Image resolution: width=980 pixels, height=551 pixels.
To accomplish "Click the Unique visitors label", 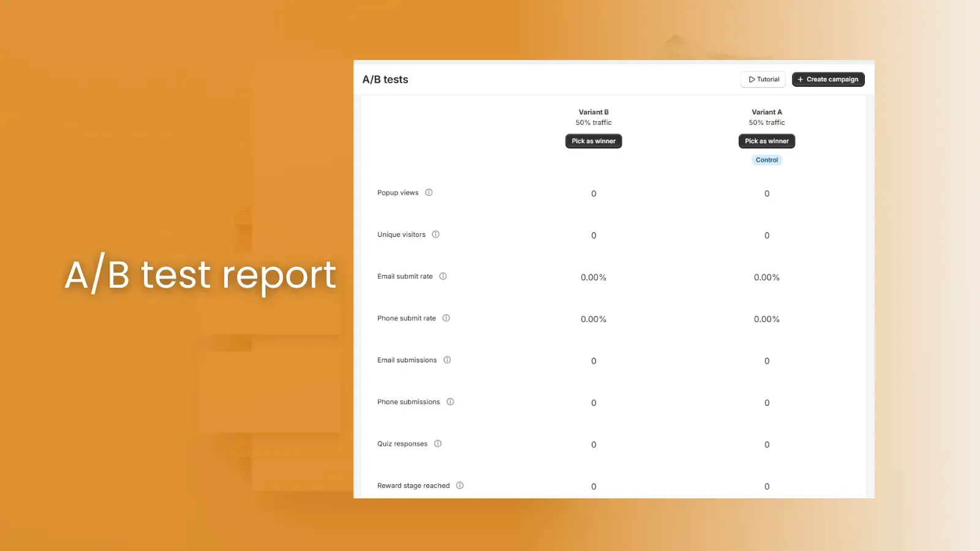I will click(x=401, y=234).
